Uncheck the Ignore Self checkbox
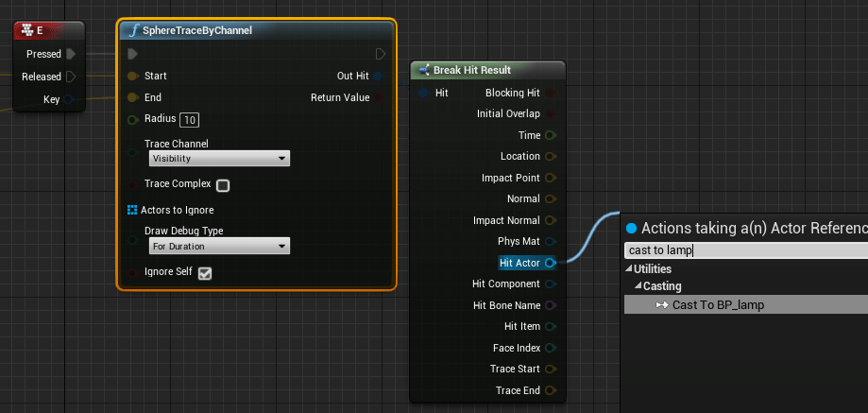Viewport: 868px width, 413px height. tap(205, 273)
